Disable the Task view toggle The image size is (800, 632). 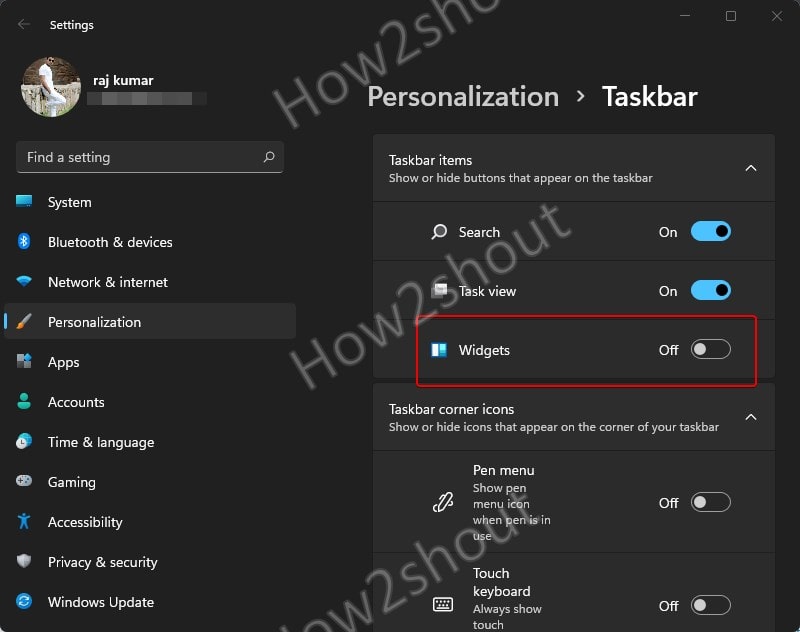710,290
